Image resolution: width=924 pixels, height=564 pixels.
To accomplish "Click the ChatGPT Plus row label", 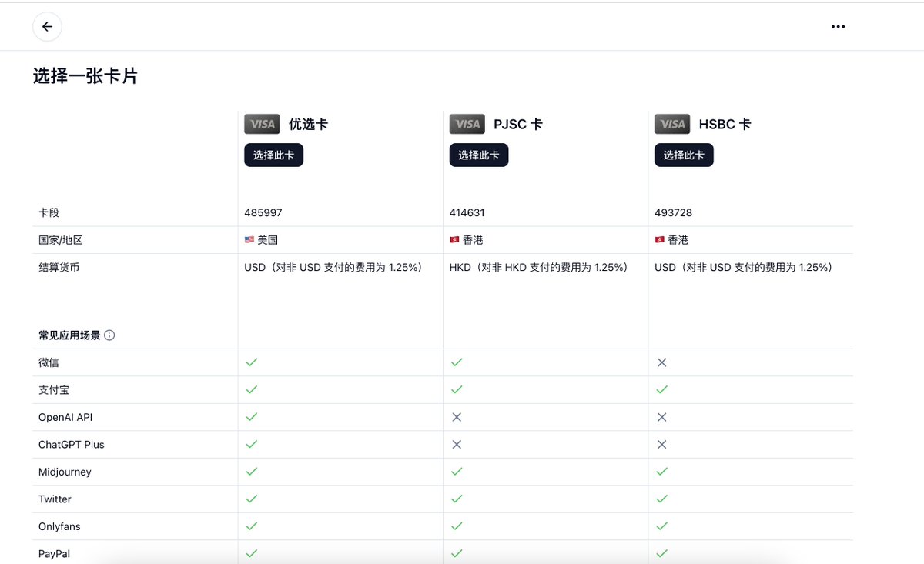I will click(72, 444).
